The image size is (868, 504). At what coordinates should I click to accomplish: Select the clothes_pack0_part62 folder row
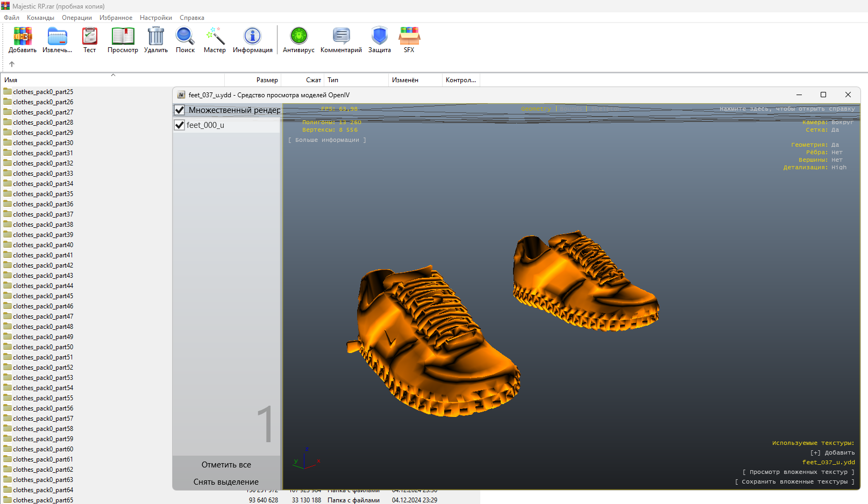click(x=43, y=469)
